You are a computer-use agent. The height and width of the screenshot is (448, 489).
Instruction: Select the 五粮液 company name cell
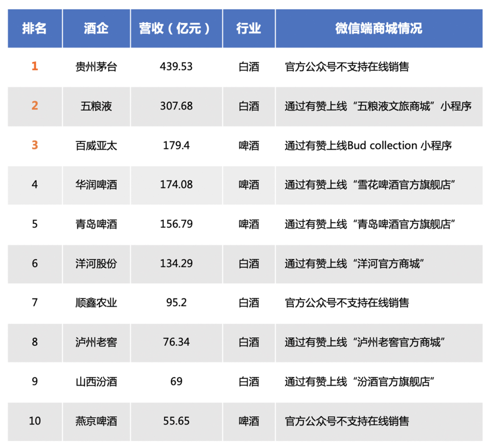click(96, 106)
